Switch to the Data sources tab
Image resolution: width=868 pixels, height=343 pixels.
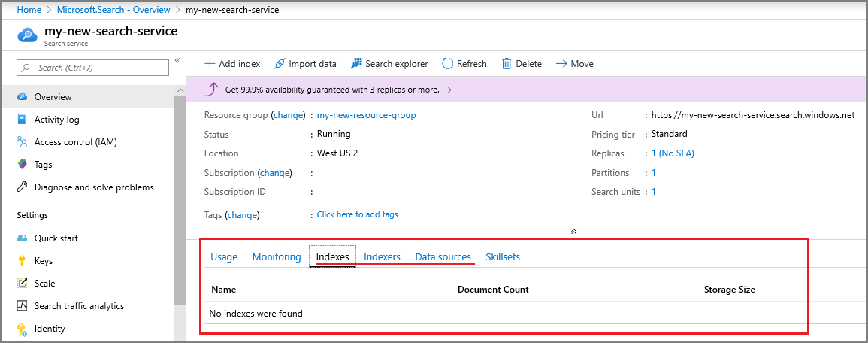click(x=443, y=257)
